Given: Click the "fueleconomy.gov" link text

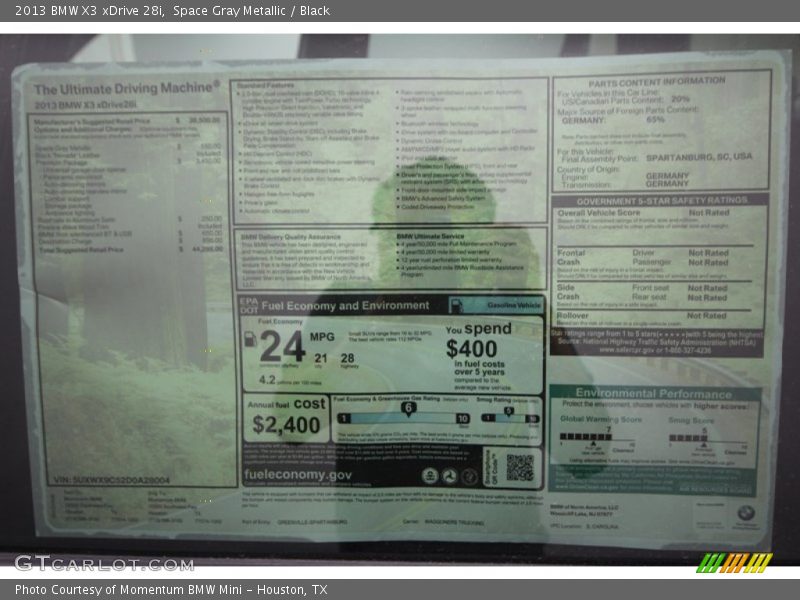Looking at the screenshot, I should (x=298, y=475).
